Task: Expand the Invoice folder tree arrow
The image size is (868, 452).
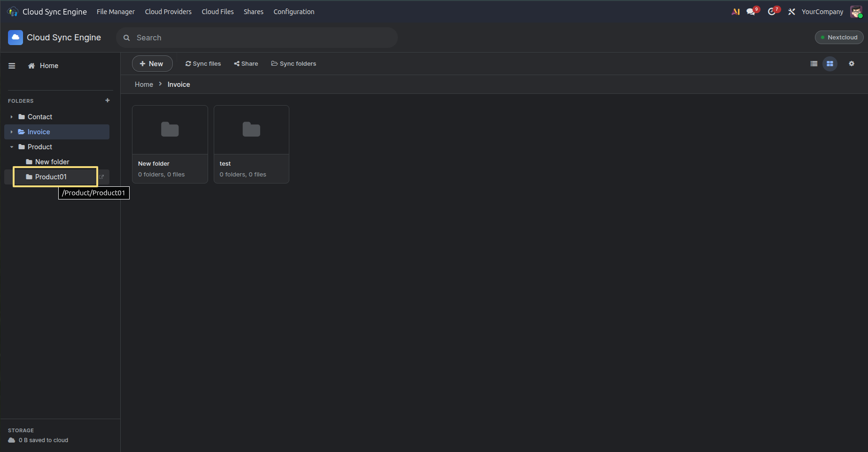Action: click(12, 132)
